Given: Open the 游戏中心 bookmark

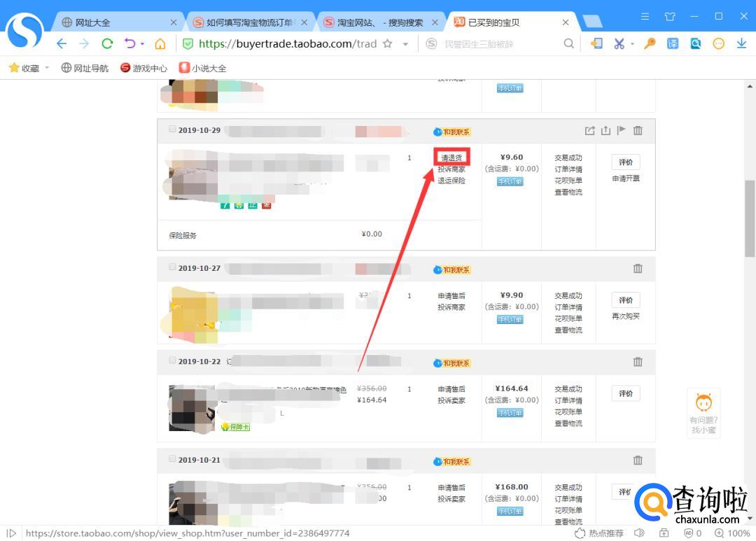Looking at the screenshot, I should (143, 68).
